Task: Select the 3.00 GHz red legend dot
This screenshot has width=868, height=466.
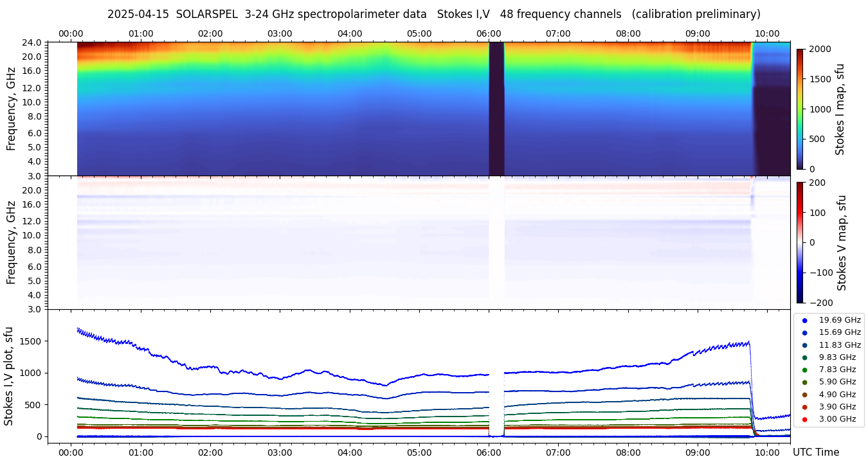Action: [x=804, y=420]
